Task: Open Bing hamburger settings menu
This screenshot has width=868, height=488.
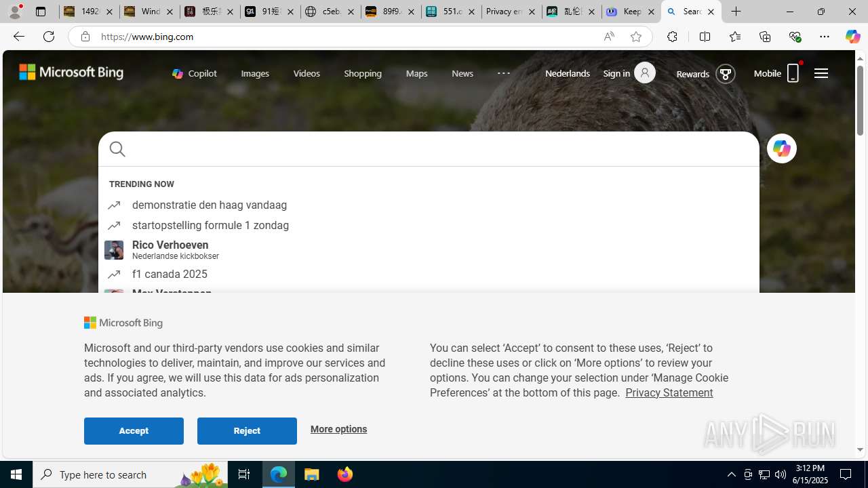Action: point(821,73)
